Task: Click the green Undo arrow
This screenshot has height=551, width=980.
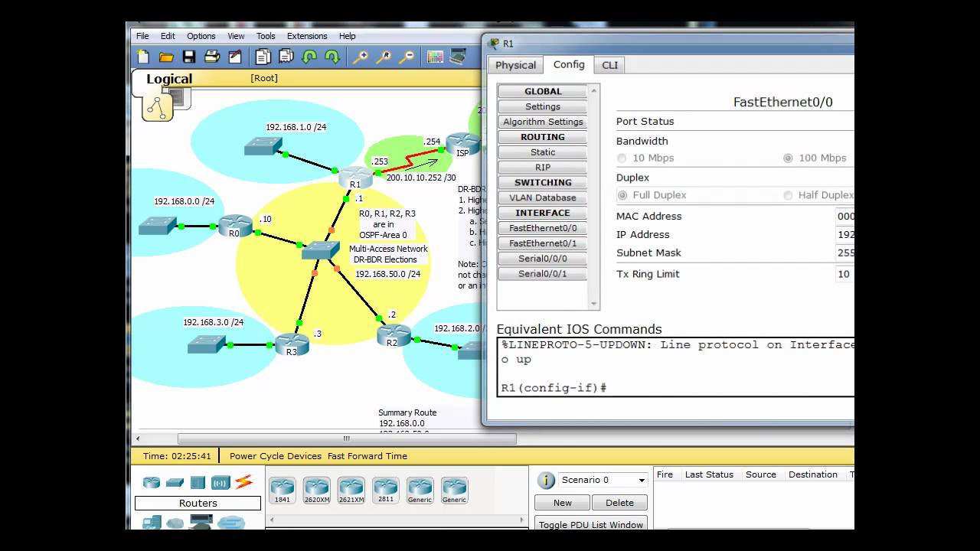Action: click(x=309, y=57)
